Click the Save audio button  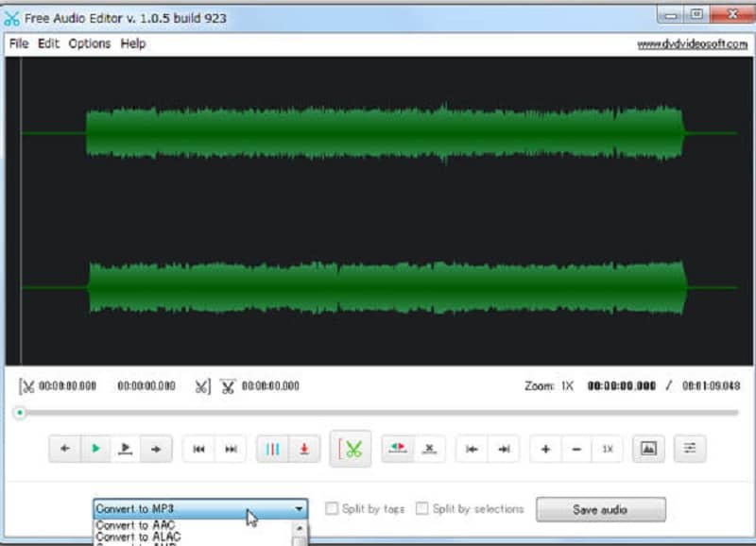point(600,509)
